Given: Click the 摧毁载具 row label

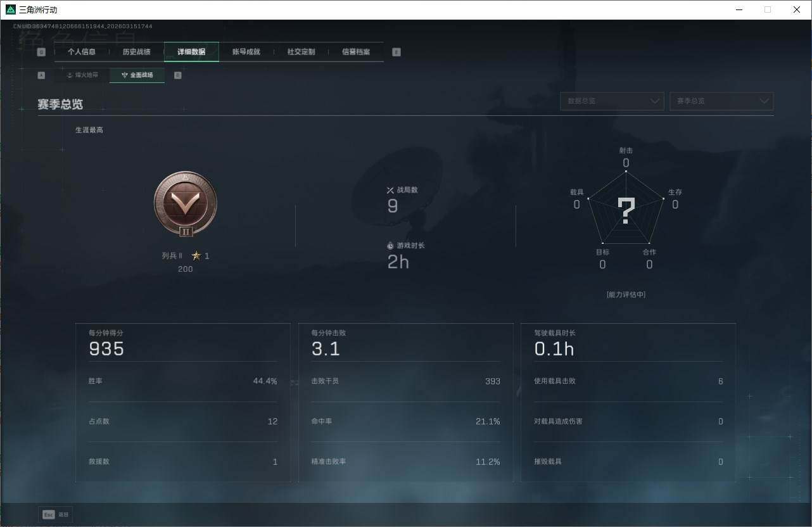Looking at the screenshot, I should coord(548,462).
